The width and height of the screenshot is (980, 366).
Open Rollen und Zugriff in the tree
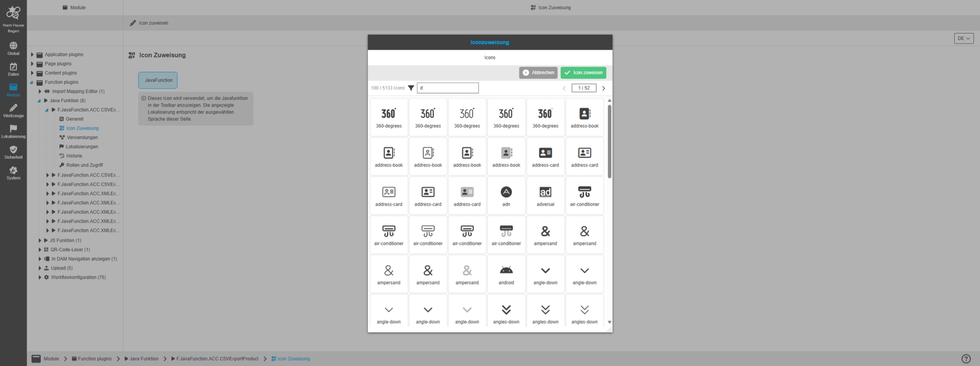[x=84, y=165]
